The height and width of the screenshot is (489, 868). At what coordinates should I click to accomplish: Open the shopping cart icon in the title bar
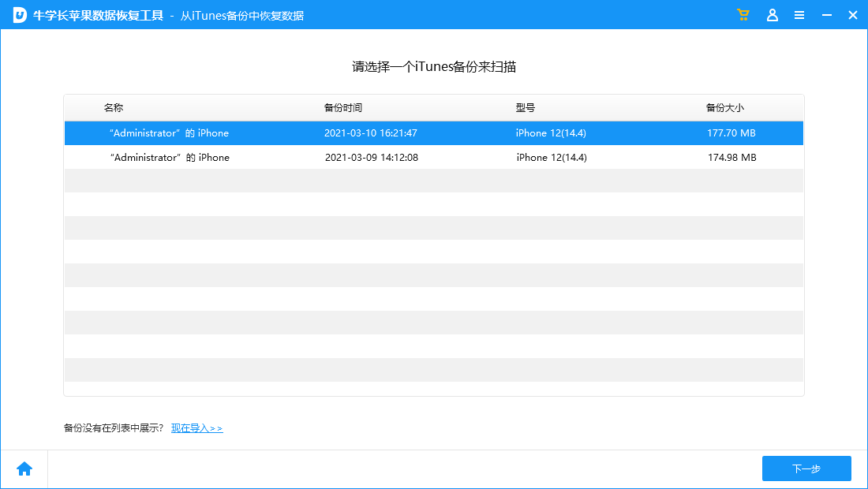[x=743, y=14]
